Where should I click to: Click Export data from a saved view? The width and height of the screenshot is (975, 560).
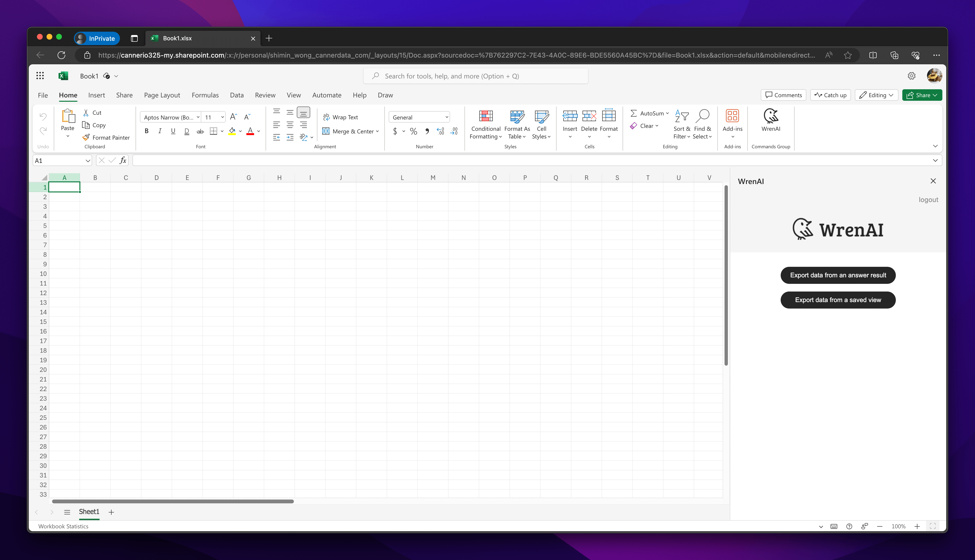pyautogui.click(x=838, y=300)
